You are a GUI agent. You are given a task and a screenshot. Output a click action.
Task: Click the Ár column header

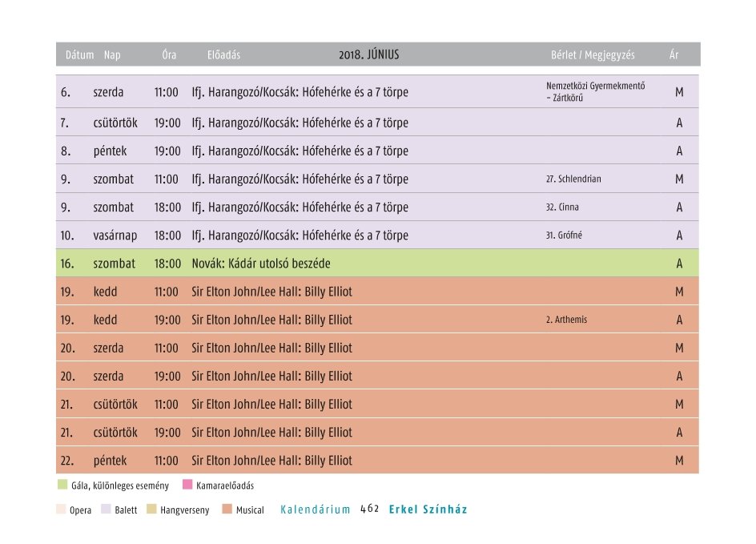tap(674, 55)
